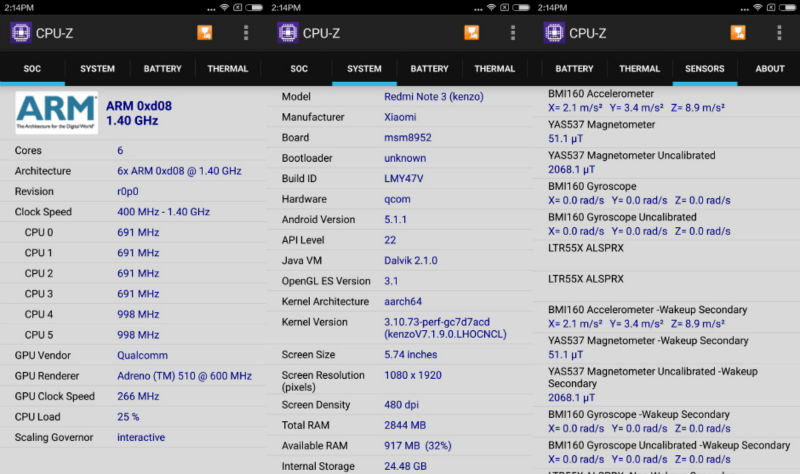Tap Total RAM '2844 MB'

(x=405, y=425)
